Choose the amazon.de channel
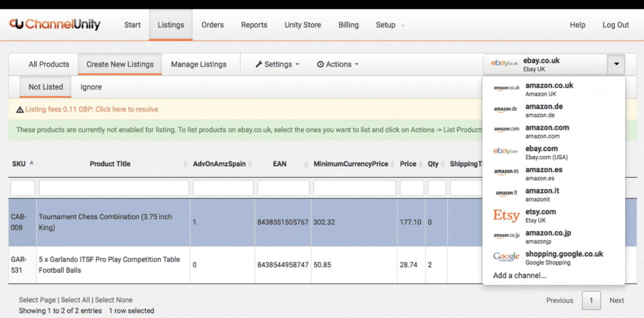Image resolution: width=644 pixels, height=318 pixels. pyautogui.click(x=554, y=110)
